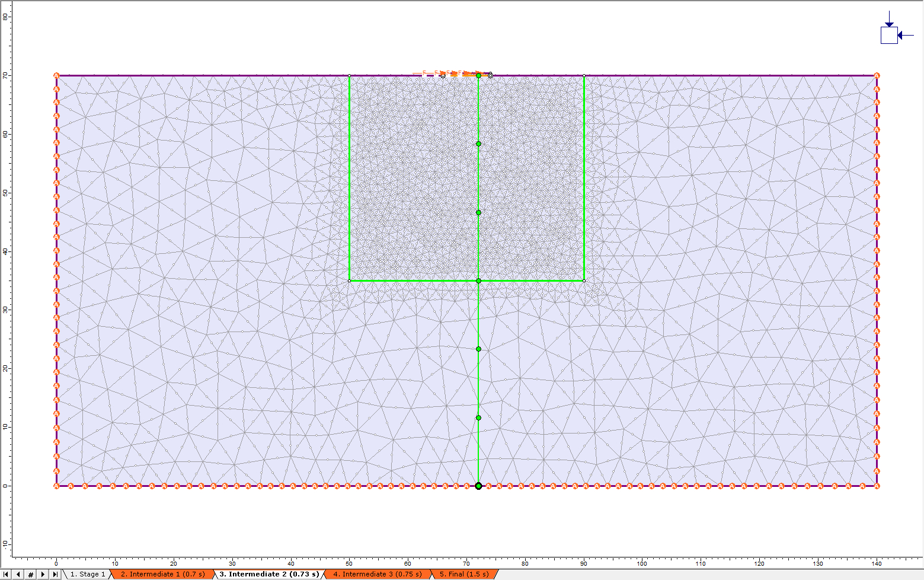Open the 5. Final (1.5 s) tab
The width and height of the screenshot is (924, 580).
463,574
